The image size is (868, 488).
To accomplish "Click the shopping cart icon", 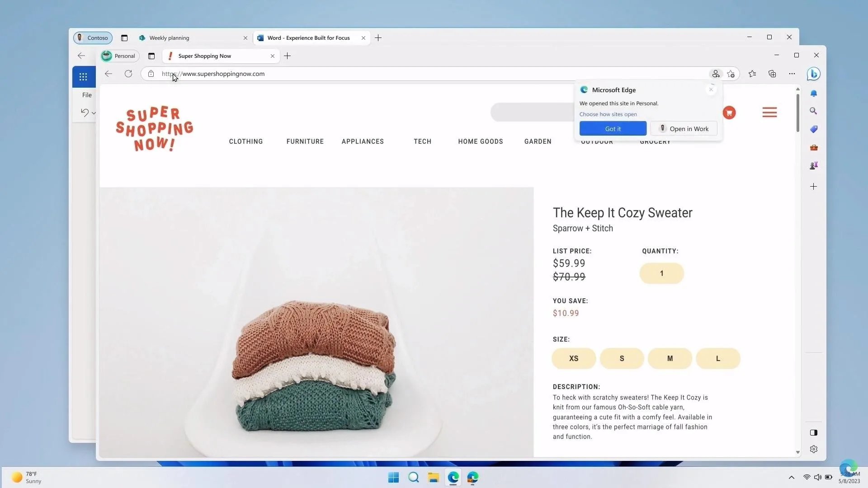I will pos(729,113).
